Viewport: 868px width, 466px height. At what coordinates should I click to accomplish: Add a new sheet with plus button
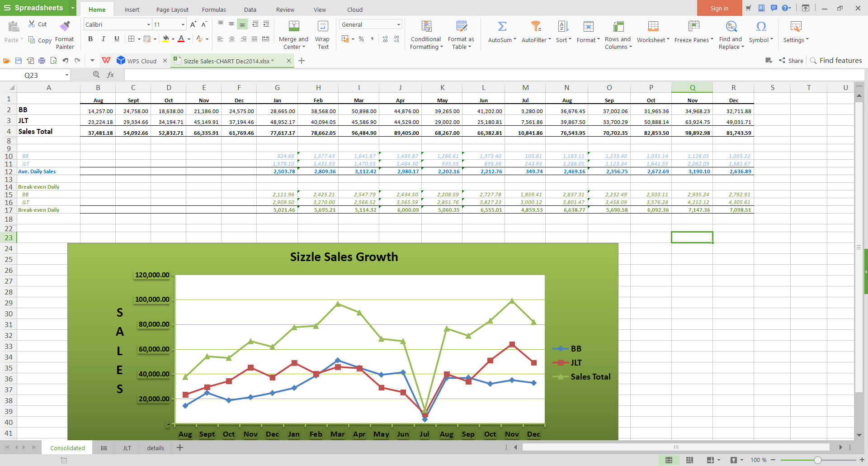pyautogui.click(x=179, y=447)
